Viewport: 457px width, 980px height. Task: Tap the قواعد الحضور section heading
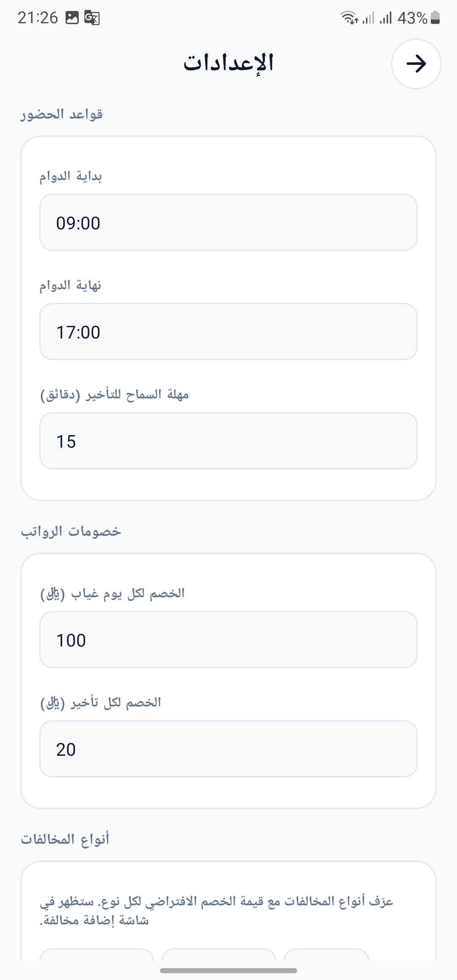(62, 115)
